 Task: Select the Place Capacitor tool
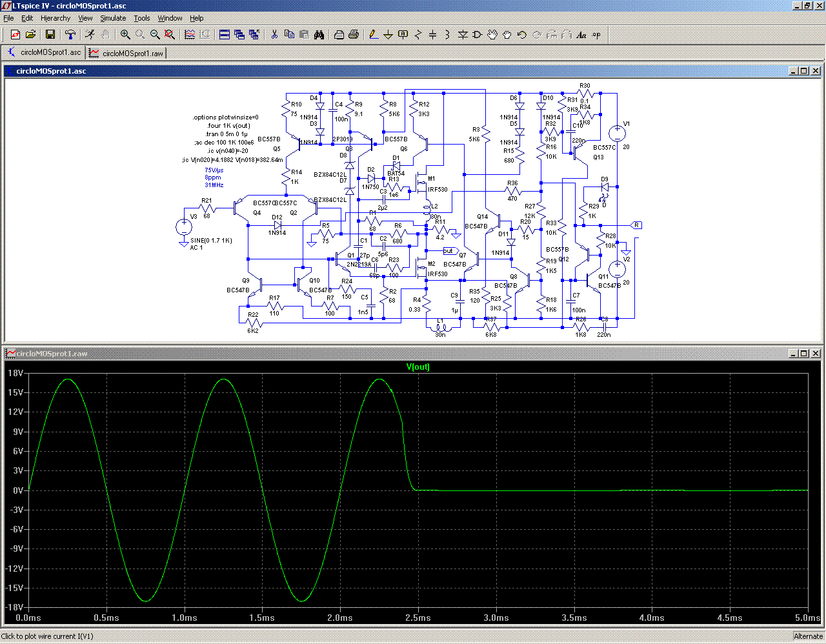(x=432, y=35)
